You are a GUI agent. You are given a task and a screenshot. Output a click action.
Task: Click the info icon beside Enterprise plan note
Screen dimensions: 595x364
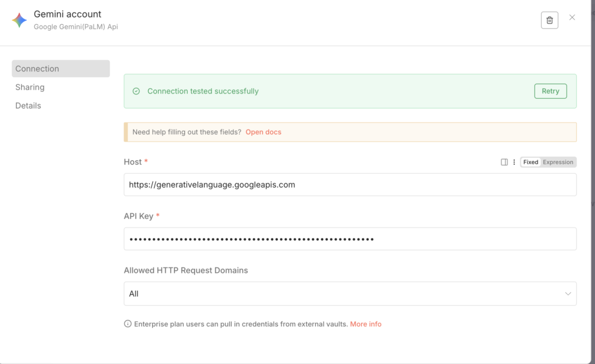coord(128,324)
